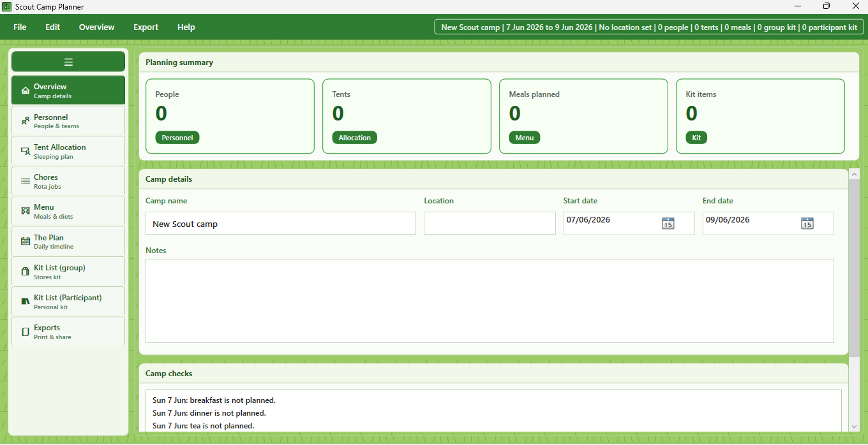The width and height of the screenshot is (868, 445).
Task: Select 'Sun 7 Jun: tea is not planned.'
Action: 204,426
